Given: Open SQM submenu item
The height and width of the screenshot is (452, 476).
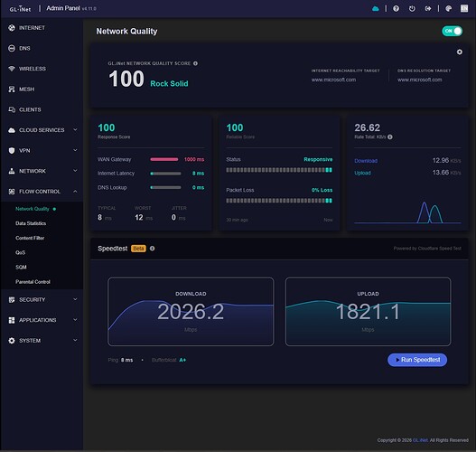Looking at the screenshot, I should point(42,268).
